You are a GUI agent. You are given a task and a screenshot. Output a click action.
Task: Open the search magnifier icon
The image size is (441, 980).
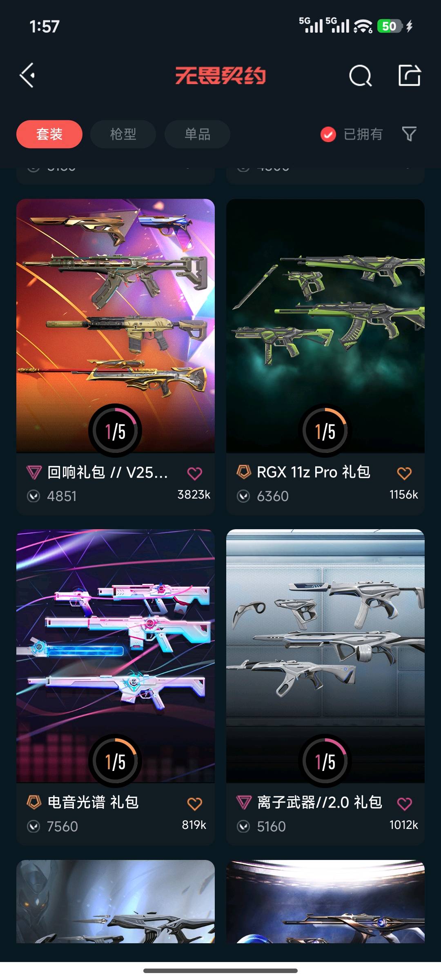(x=361, y=76)
